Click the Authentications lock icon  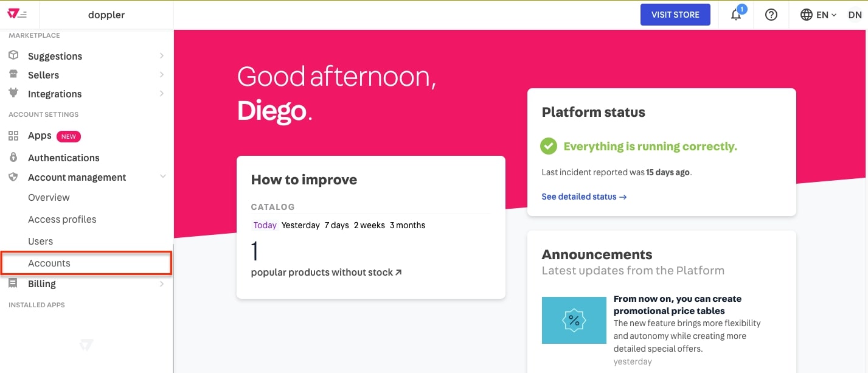click(13, 158)
